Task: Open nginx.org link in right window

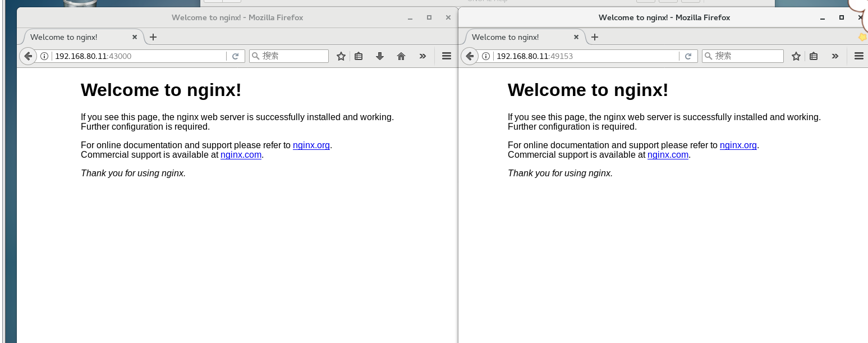Action: click(738, 145)
